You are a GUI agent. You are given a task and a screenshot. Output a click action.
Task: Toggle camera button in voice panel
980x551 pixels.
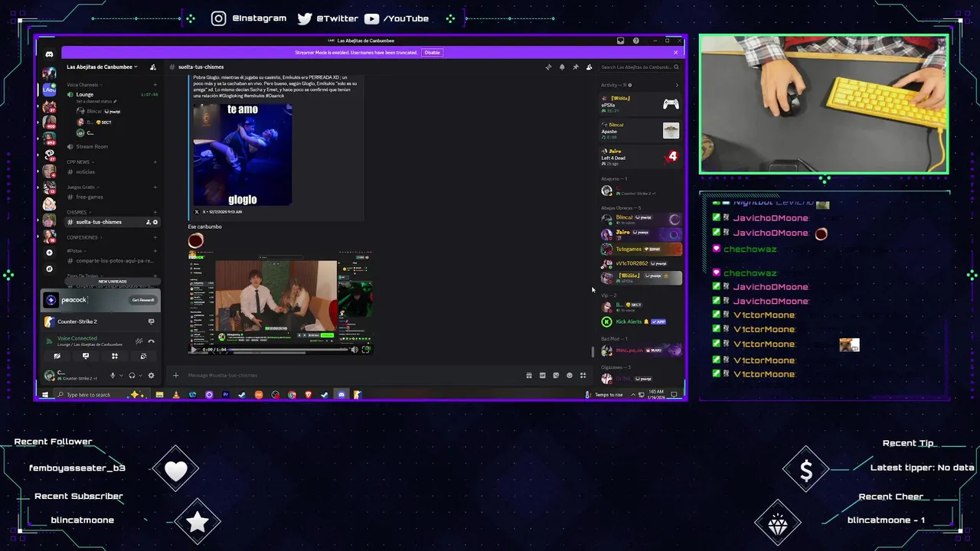(57, 356)
